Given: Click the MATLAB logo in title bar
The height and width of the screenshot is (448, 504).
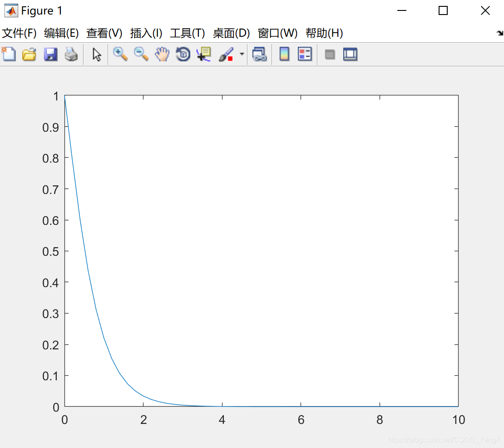Looking at the screenshot, I should (11, 10).
